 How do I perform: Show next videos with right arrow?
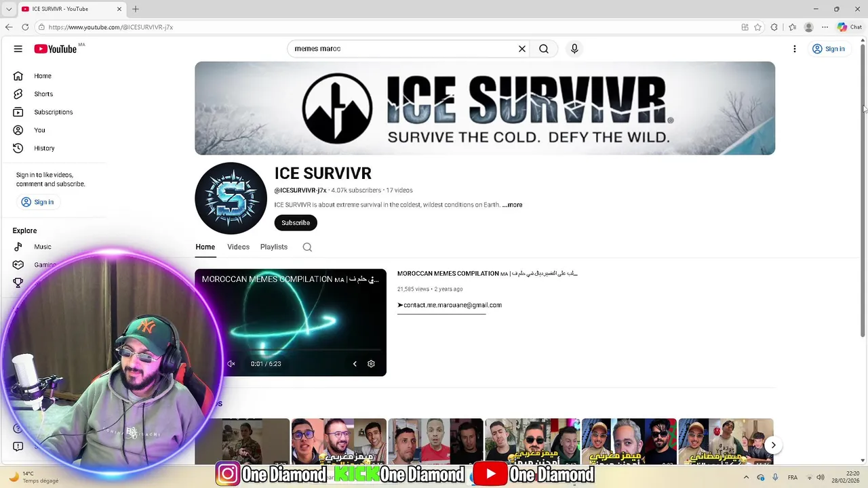click(x=773, y=445)
